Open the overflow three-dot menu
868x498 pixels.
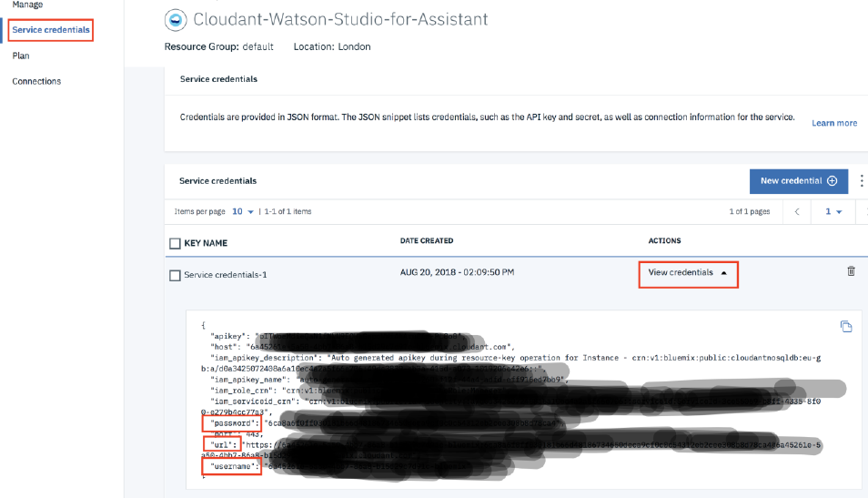coord(862,181)
